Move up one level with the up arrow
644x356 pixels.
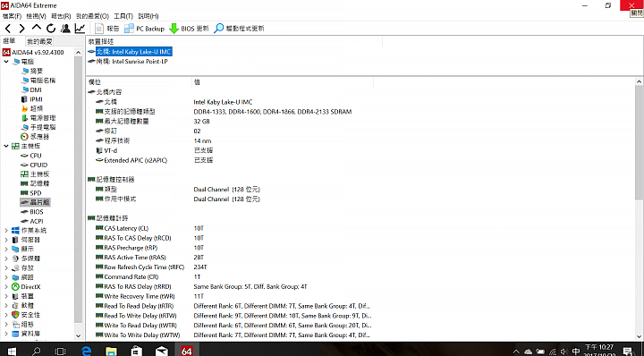[37, 28]
